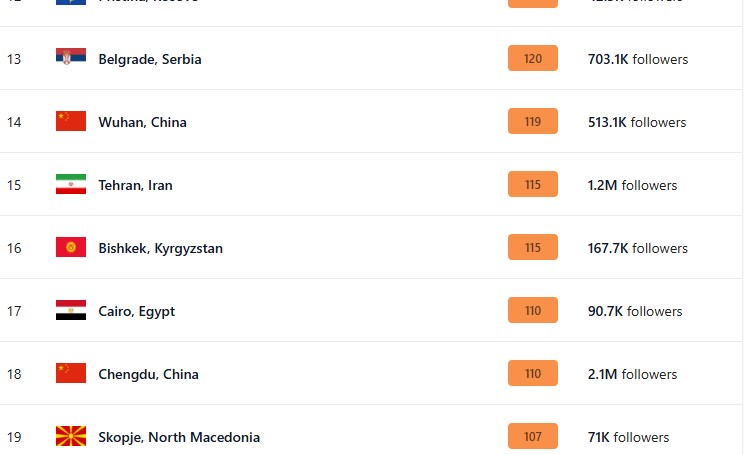Click Tehran's 1.2M followers text
Image resolution: width=749 pixels, height=455 pixels.
pos(632,185)
